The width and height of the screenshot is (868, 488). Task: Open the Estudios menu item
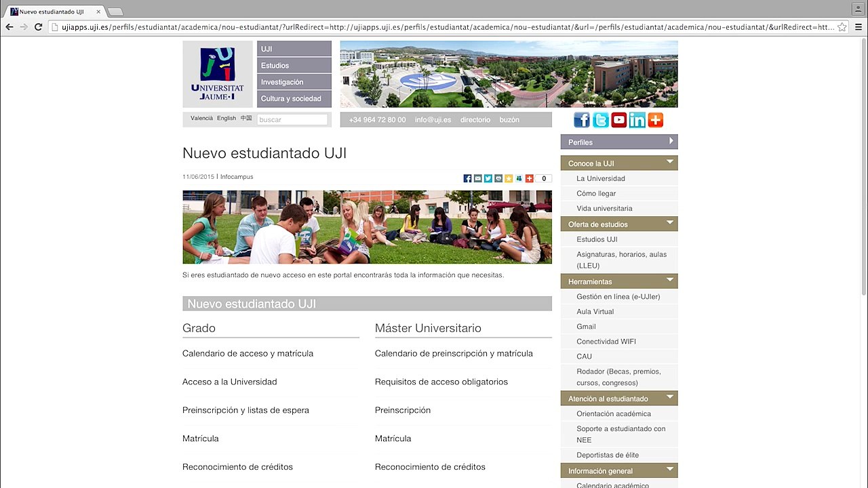point(294,65)
